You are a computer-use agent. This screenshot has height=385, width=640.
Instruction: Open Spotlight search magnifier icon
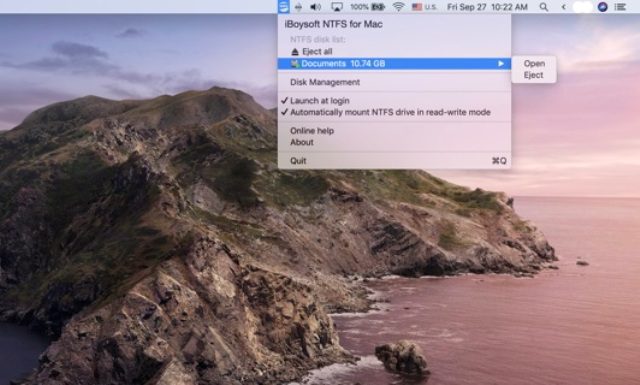544,7
